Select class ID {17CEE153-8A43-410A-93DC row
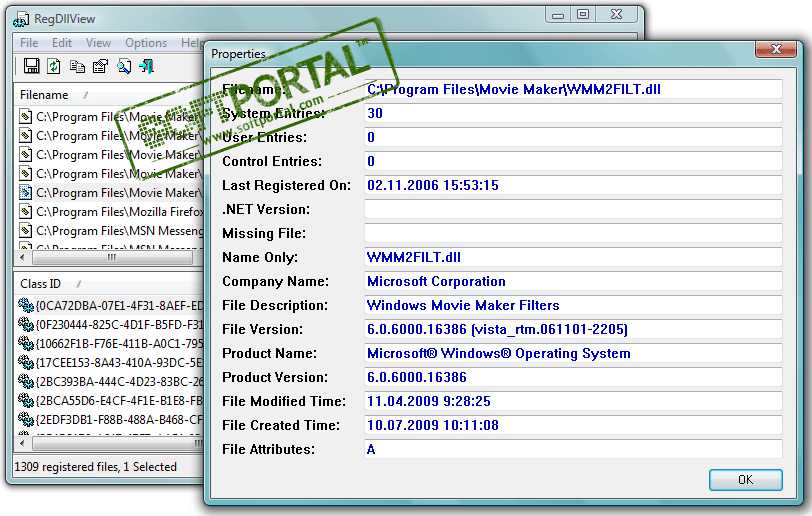 (111, 362)
